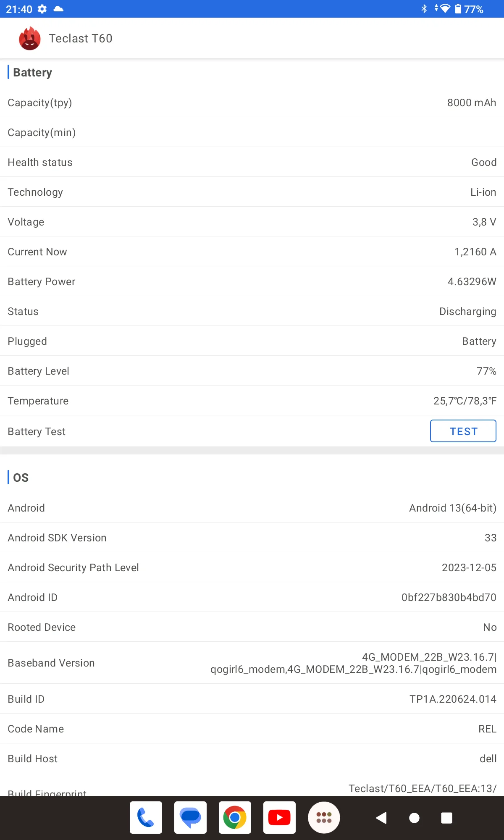Start the battery TEST button
Viewport: 504px width, 840px height.
463,431
